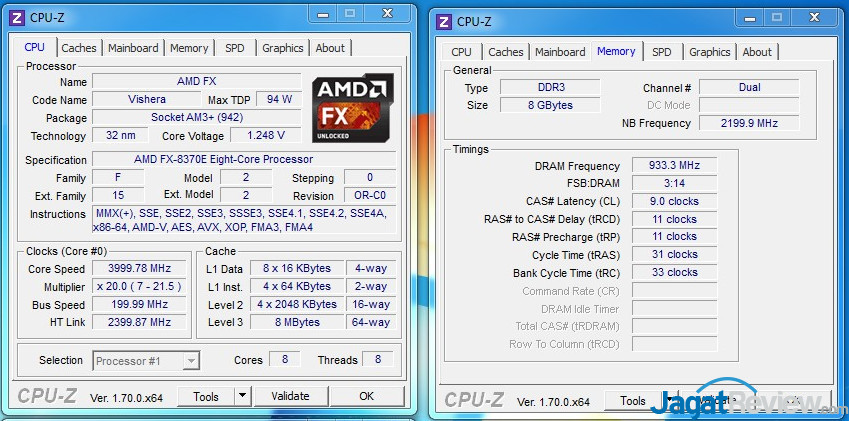Screen dimensions: 849x421
Task: Open the About tab in left window
Action: [x=330, y=48]
